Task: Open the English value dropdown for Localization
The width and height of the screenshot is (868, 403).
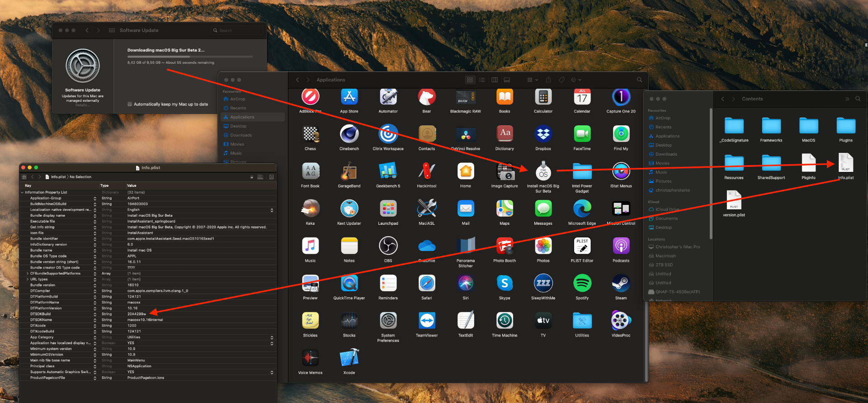Action: coord(272,210)
